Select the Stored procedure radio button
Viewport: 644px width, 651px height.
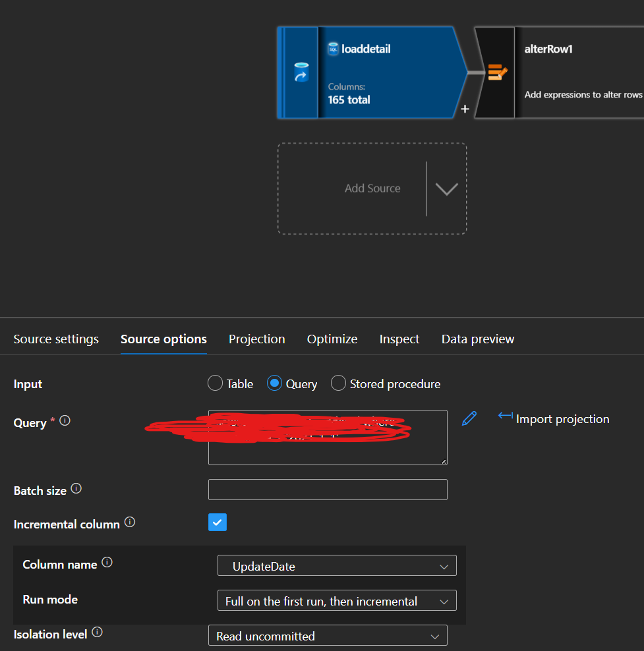(338, 383)
